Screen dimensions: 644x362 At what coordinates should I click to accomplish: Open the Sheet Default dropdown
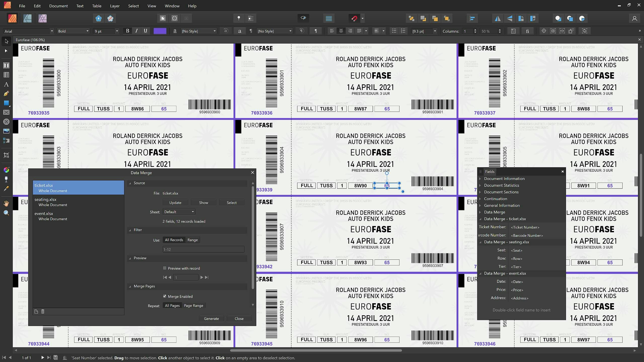(179, 212)
